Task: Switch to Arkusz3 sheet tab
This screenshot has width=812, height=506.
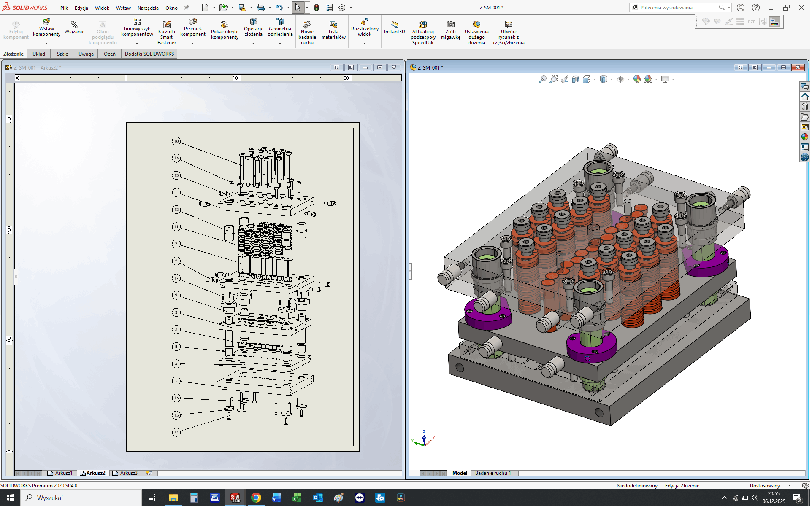Action: [125, 473]
